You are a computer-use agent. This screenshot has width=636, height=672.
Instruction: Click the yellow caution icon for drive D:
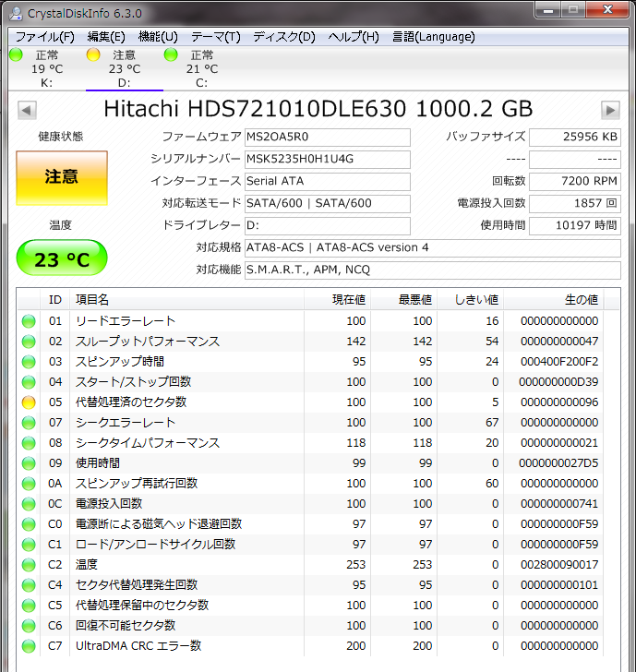[93, 55]
